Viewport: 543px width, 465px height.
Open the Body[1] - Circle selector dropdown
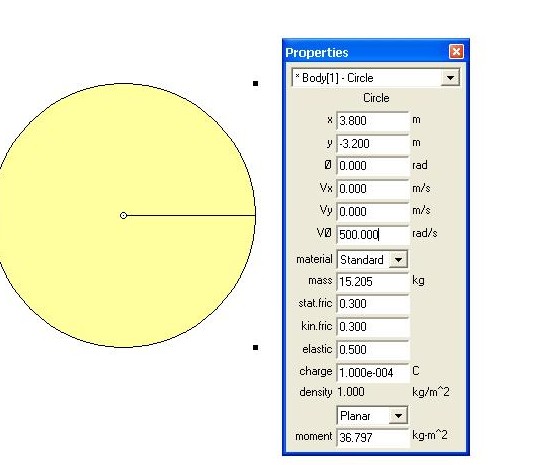(450, 78)
